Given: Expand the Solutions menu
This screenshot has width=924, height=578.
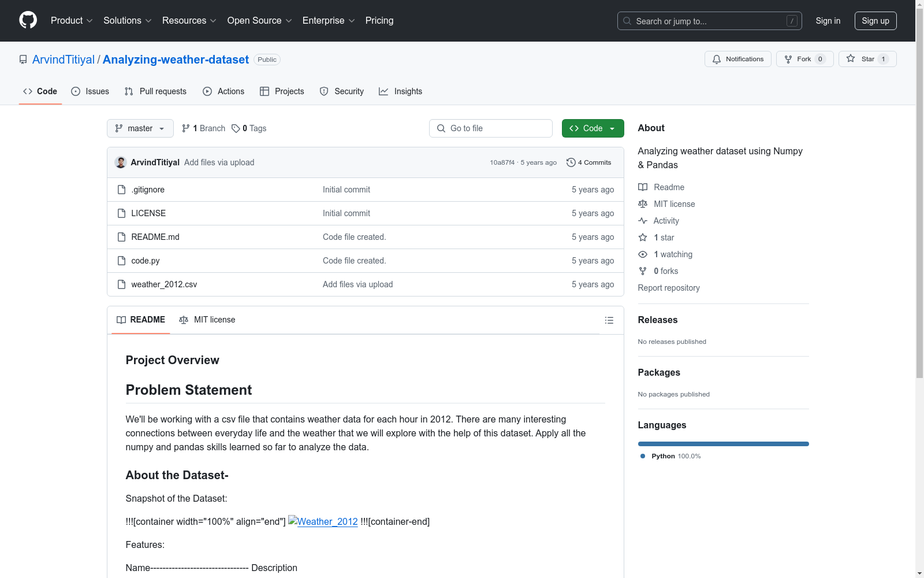Looking at the screenshot, I should point(128,21).
